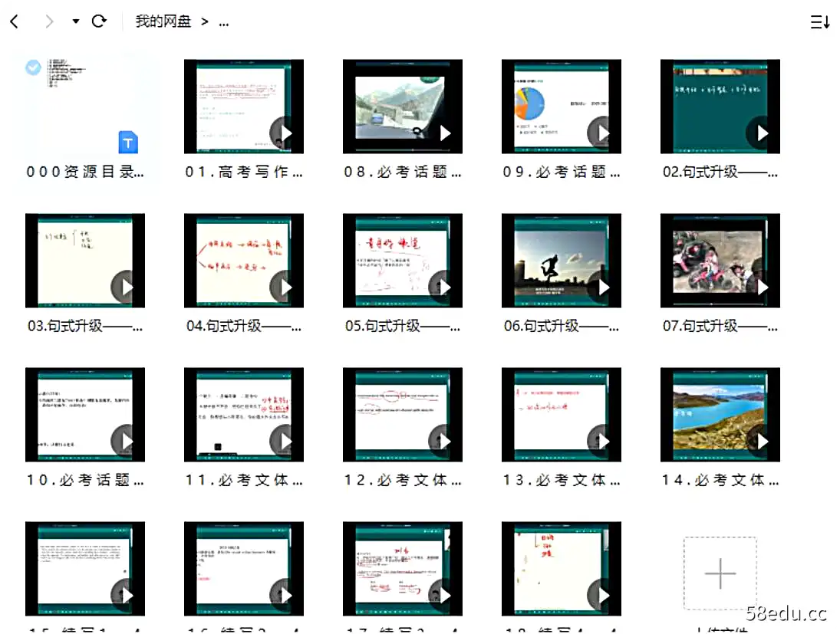Image resolution: width=840 pixels, height=634 pixels.
Task: Open 我的网盘 breadcrumb
Action: [x=163, y=21]
